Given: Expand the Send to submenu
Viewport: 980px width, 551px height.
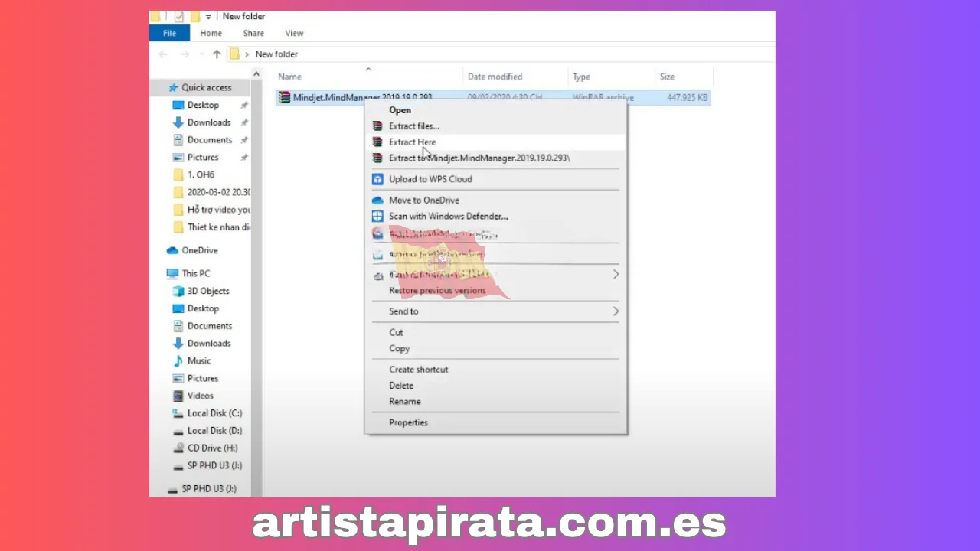Looking at the screenshot, I should pyautogui.click(x=495, y=311).
